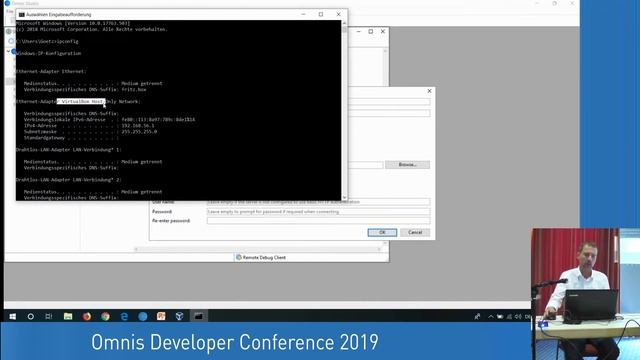Click the path field left of Browse

(366, 164)
